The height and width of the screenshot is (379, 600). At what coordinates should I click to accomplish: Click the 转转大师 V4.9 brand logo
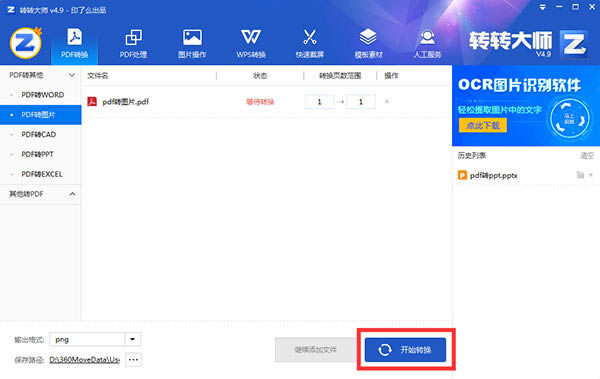click(528, 44)
